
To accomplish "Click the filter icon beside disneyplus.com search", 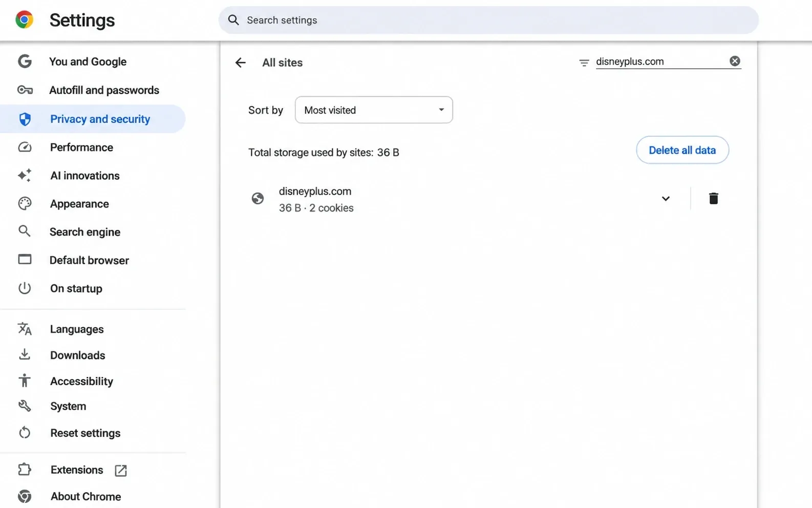I will [584, 62].
